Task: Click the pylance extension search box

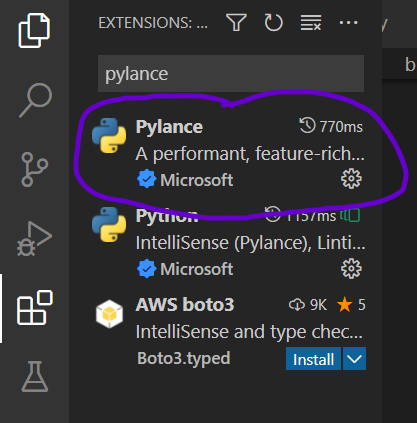Action: pos(231,74)
